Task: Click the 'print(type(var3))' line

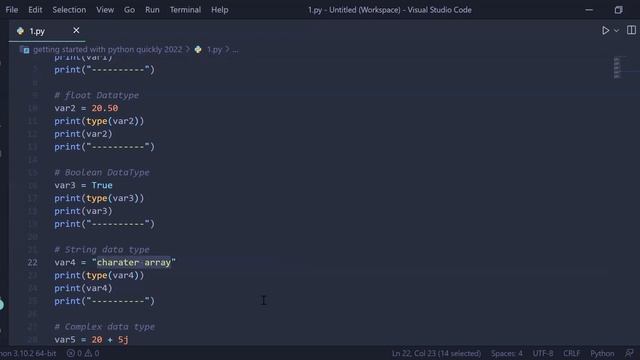Action: pyautogui.click(x=99, y=198)
